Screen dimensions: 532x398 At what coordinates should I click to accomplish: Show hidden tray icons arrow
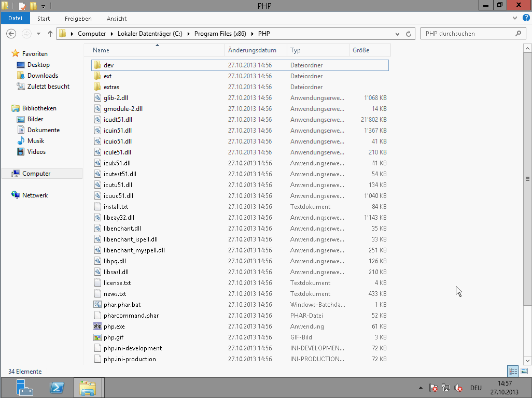[x=421, y=388]
